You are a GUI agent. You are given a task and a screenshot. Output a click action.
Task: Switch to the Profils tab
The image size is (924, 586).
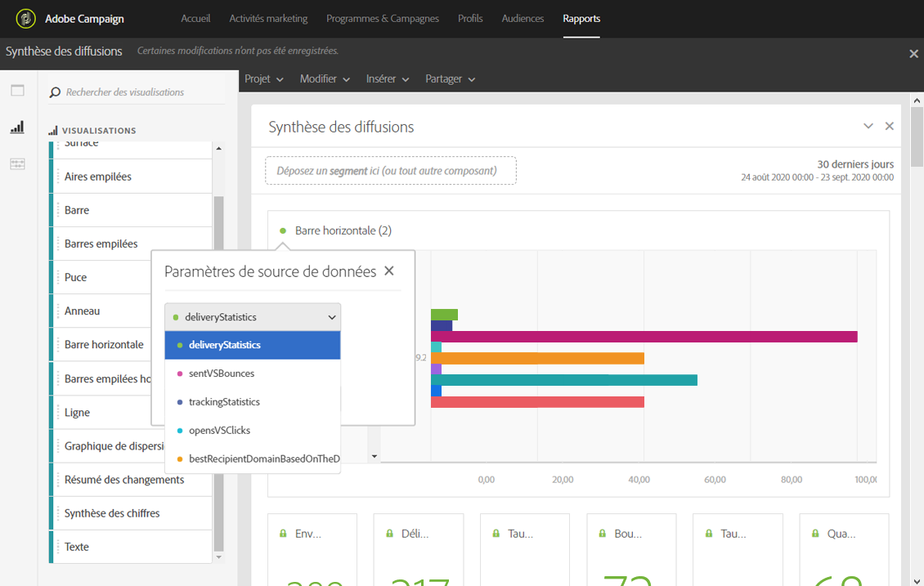(470, 19)
